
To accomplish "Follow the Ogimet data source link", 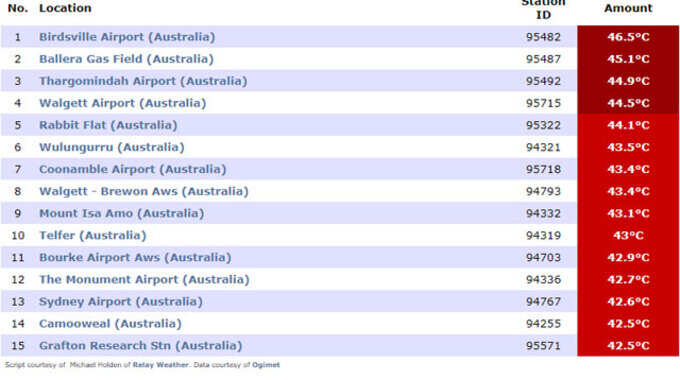I will pos(266,365).
